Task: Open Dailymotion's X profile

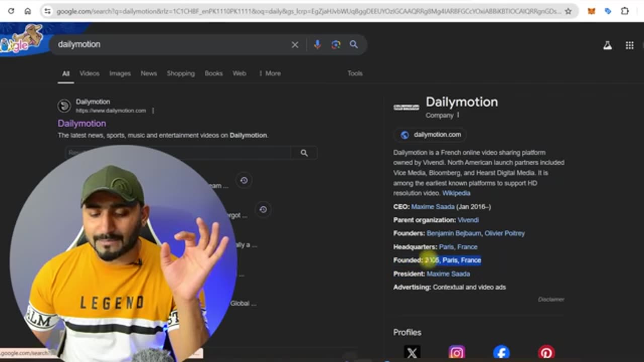Action: tap(412, 352)
